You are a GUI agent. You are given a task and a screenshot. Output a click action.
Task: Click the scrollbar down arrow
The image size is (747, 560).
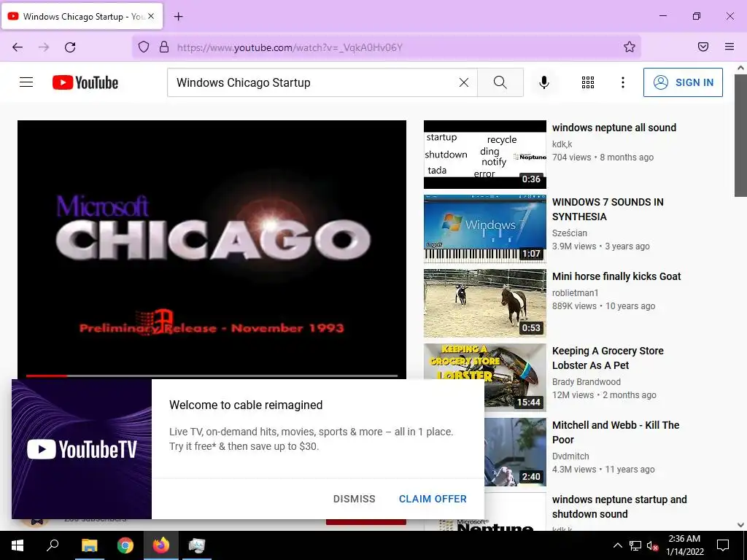click(x=740, y=525)
